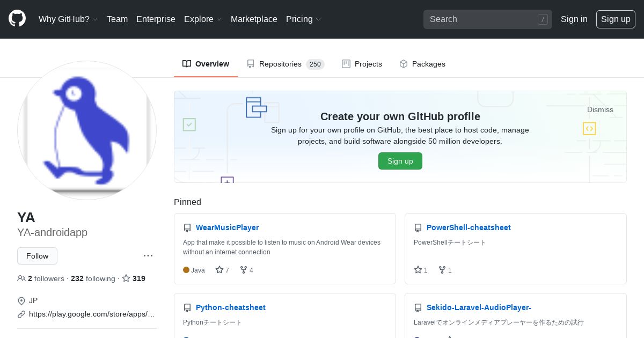Open the PowerShell-cheatsheet repository link
Viewport: 644px width, 338px height.
click(x=469, y=227)
